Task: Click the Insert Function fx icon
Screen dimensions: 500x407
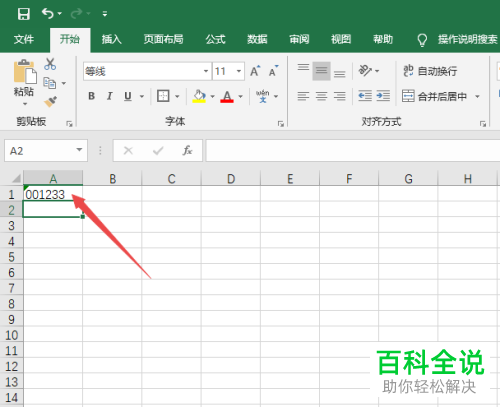Action: [187, 151]
